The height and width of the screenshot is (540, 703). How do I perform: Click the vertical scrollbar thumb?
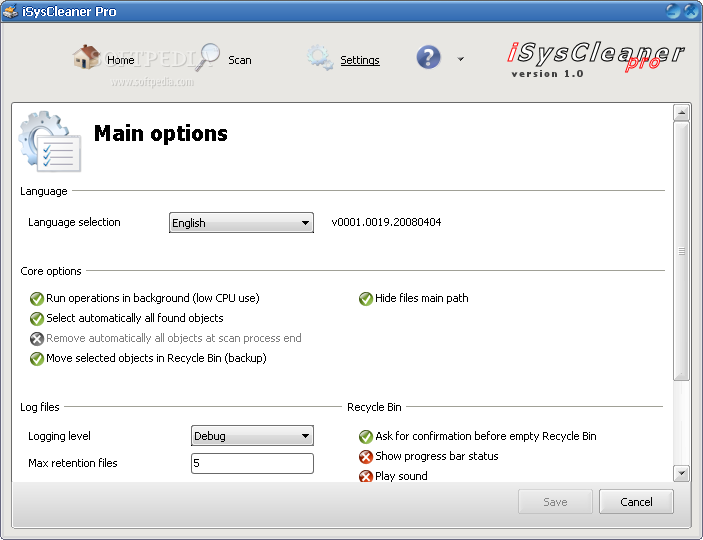point(681,251)
